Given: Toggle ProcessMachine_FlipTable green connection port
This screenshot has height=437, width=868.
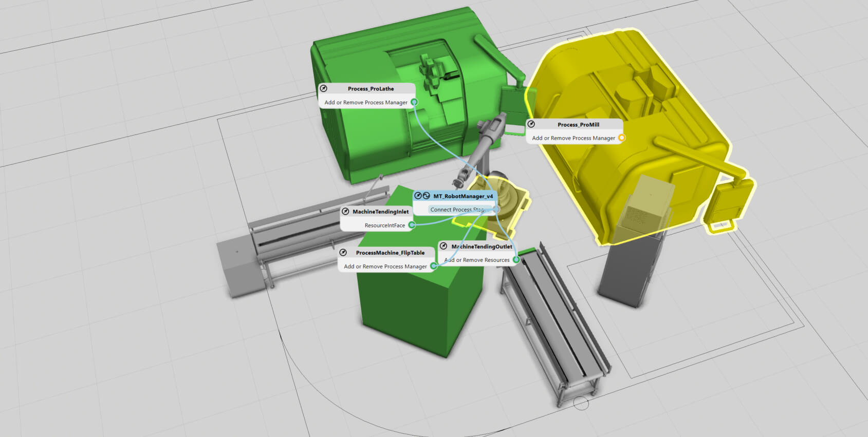Looking at the screenshot, I should click(x=433, y=266).
